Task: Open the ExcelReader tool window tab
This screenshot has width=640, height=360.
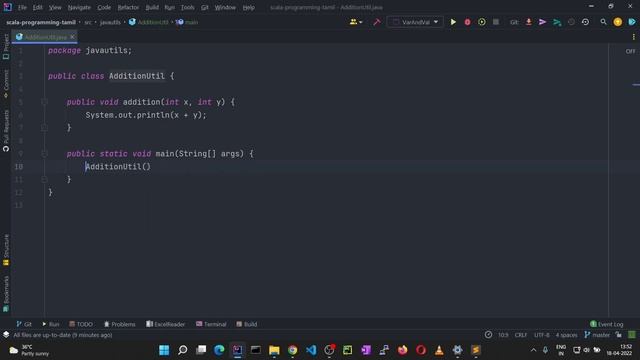Action: point(165,324)
